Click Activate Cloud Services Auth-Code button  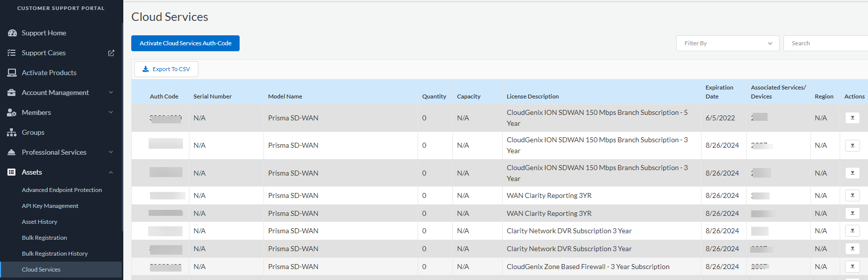click(185, 43)
